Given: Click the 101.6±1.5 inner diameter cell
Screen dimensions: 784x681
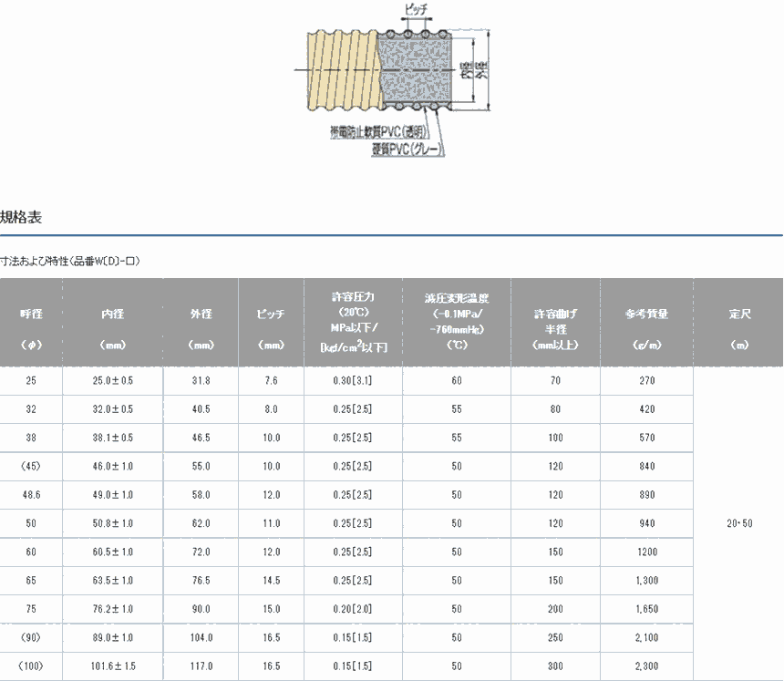Looking at the screenshot, I should tap(112, 666).
